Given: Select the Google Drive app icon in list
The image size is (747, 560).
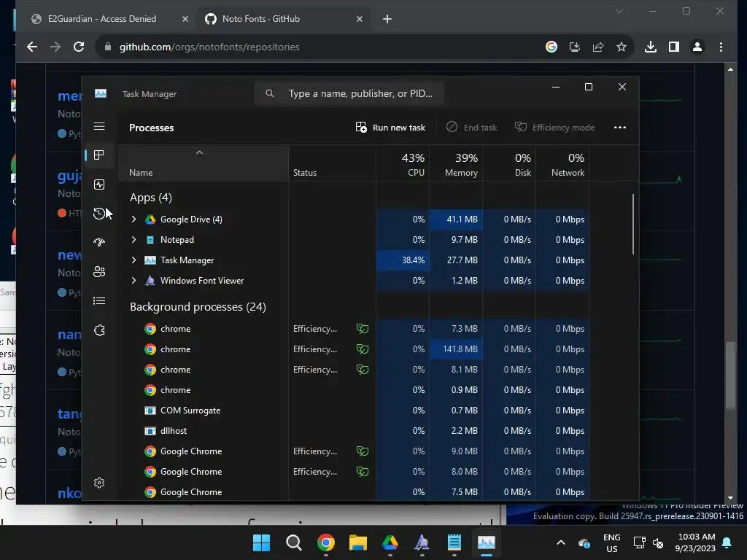Looking at the screenshot, I should [x=150, y=219].
